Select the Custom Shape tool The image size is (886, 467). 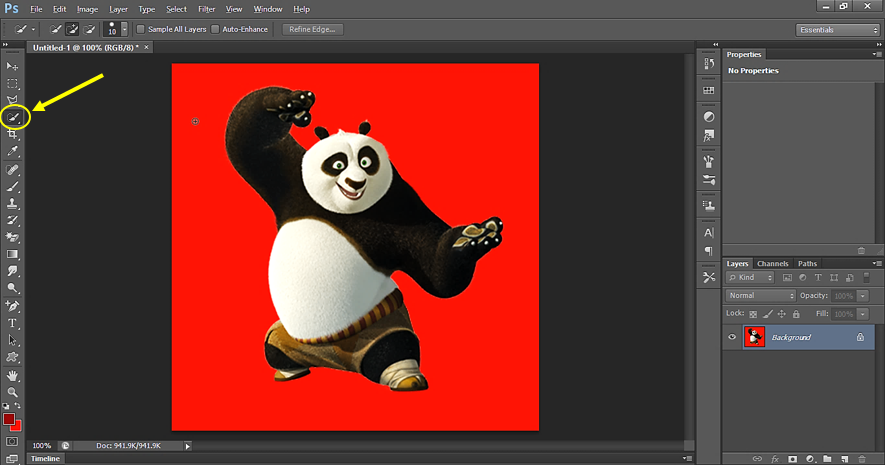12,357
